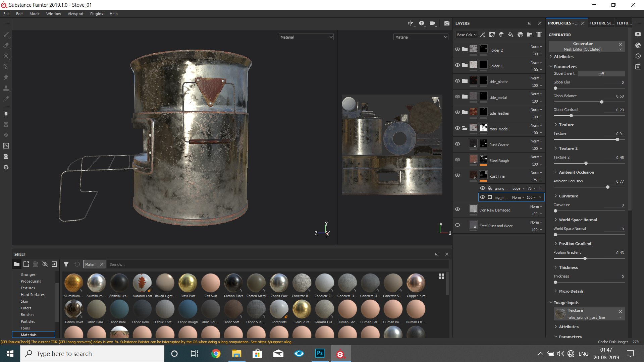
Task: Select the Paint brush tool
Action: click(x=6, y=35)
